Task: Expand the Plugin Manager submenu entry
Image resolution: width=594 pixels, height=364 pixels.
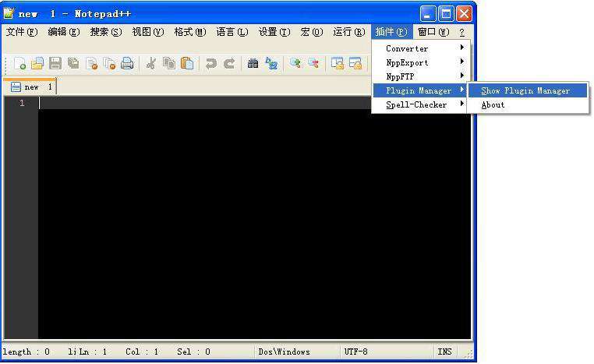Action: tap(421, 90)
